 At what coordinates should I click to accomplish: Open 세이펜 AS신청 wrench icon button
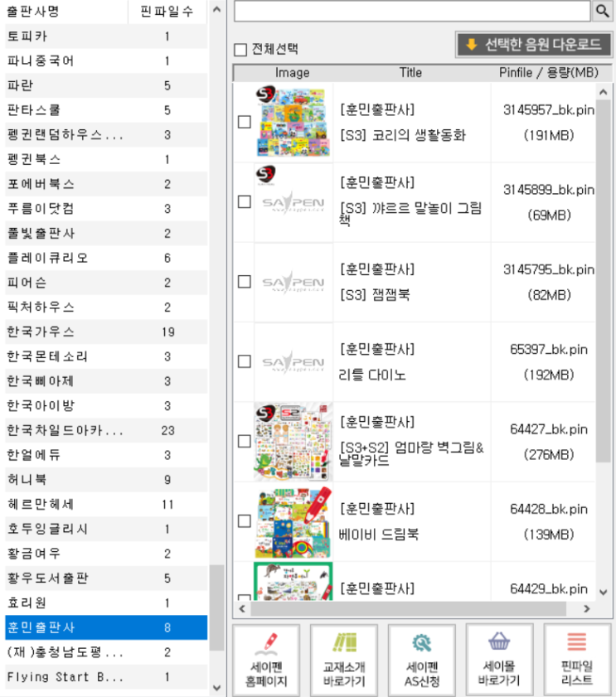(x=422, y=660)
